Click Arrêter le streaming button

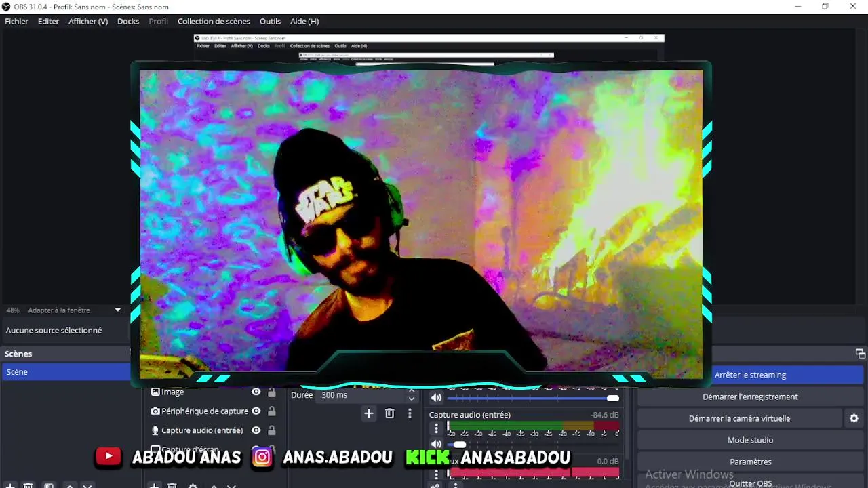click(x=750, y=375)
